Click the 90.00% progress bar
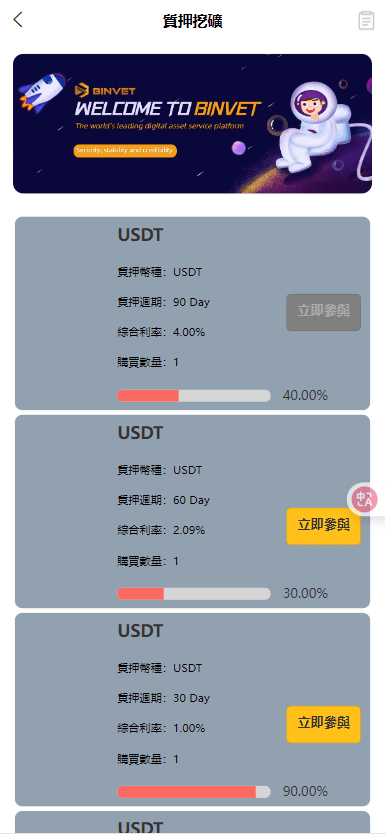The width and height of the screenshot is (386, 834). (x=194, y=792)
